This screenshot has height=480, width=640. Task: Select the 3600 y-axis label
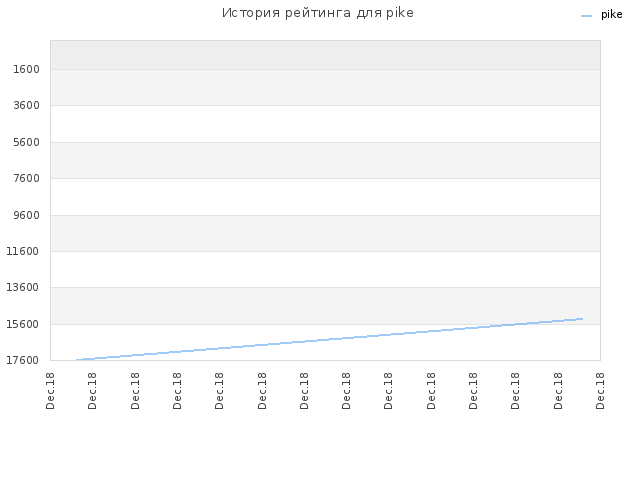coord(27,105)
